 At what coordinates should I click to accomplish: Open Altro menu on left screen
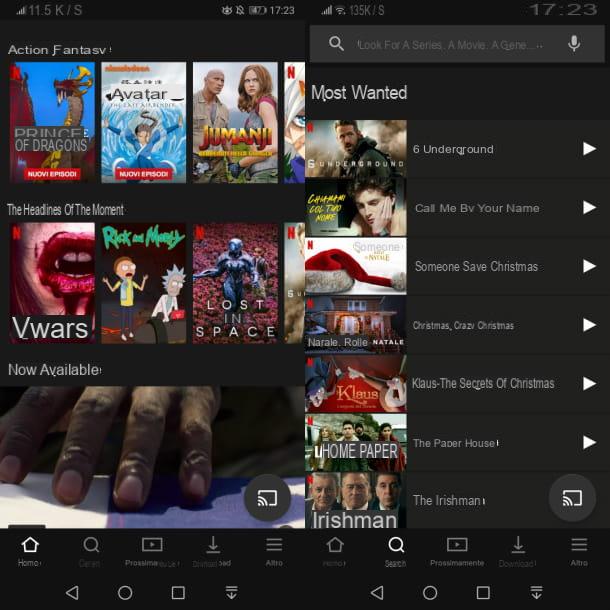(274, 551)
